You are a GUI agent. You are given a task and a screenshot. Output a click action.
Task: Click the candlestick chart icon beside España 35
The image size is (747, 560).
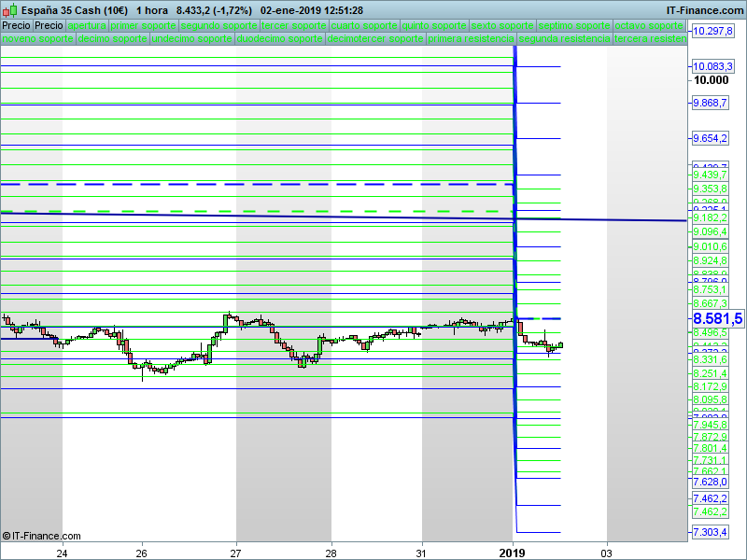click(x=9, y=10)
